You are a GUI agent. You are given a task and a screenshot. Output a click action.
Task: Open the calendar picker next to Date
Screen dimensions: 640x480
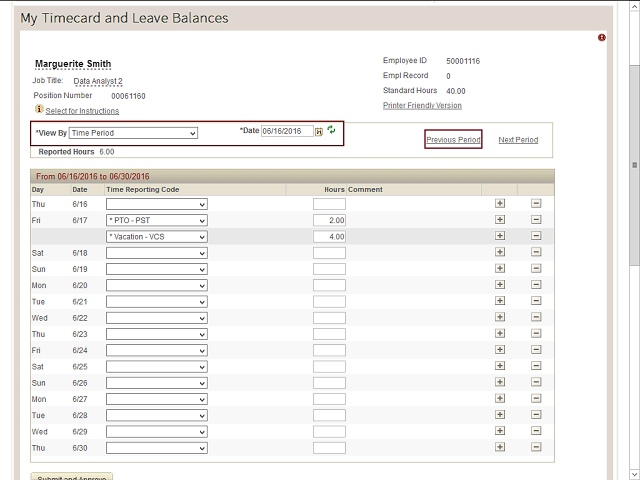(319, 131)
